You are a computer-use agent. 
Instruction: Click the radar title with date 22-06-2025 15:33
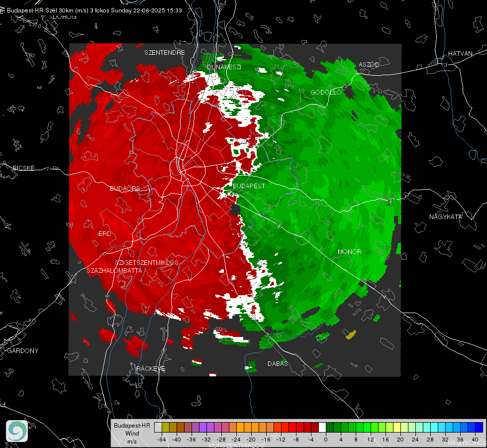tap(95, 10)
